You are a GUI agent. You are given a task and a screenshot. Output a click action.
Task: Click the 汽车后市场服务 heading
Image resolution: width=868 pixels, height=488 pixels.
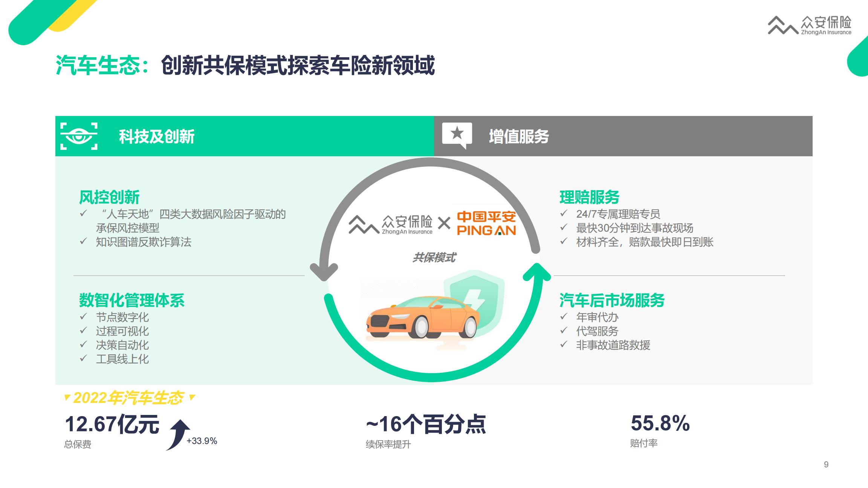(x=612, y=300)
